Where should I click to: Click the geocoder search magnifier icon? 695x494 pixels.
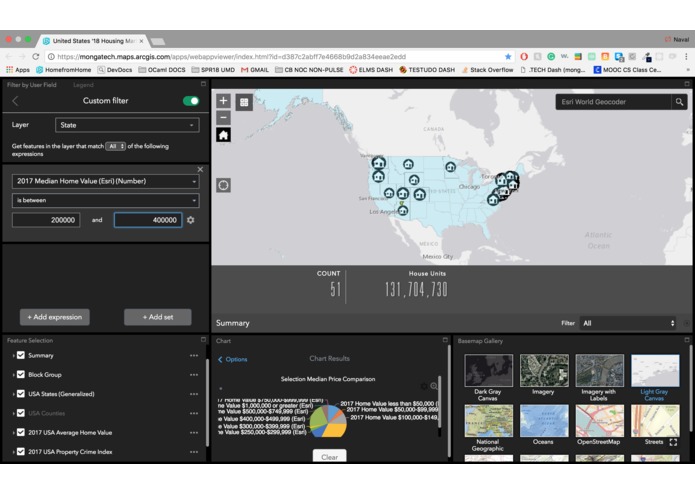tap(679, 102)
